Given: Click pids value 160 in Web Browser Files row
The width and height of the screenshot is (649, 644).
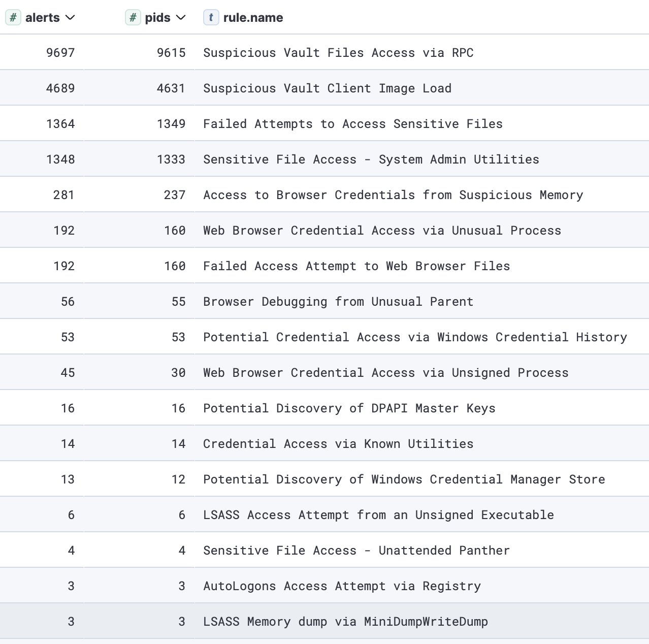Looking at the screenshot, I should [175, 266].
